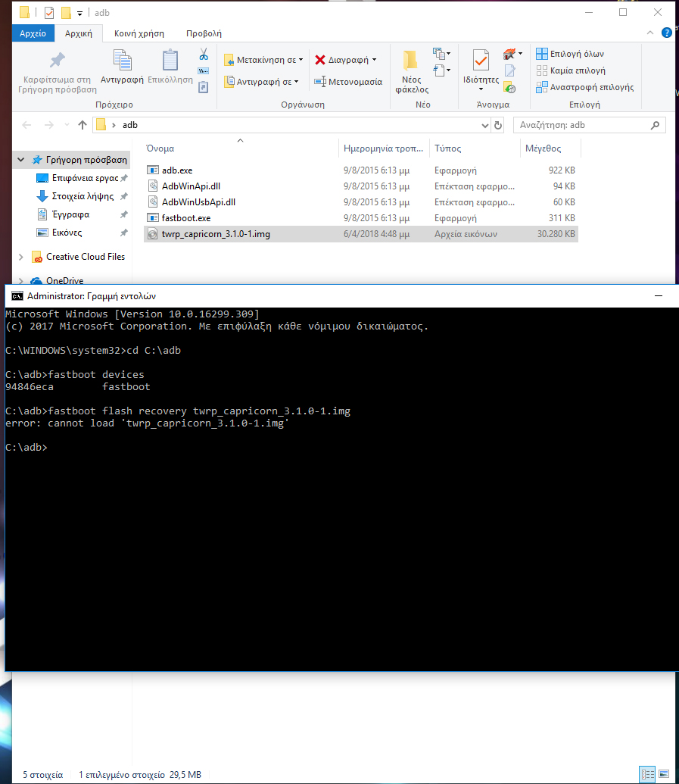The width and height of the screenshot is (679, 784).
Task: Refresh the adb folder view
Action: [x=498, y=125]
